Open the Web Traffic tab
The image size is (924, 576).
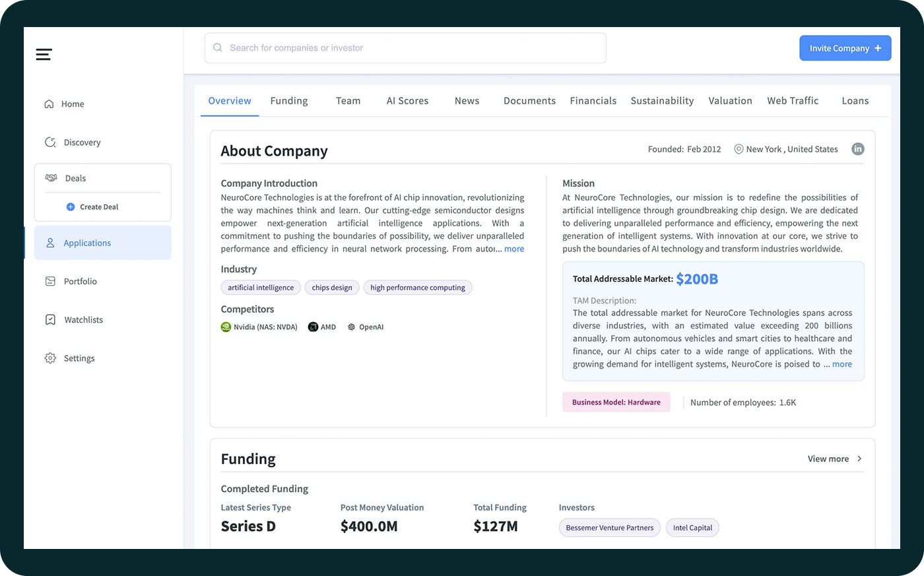[793, 100]
